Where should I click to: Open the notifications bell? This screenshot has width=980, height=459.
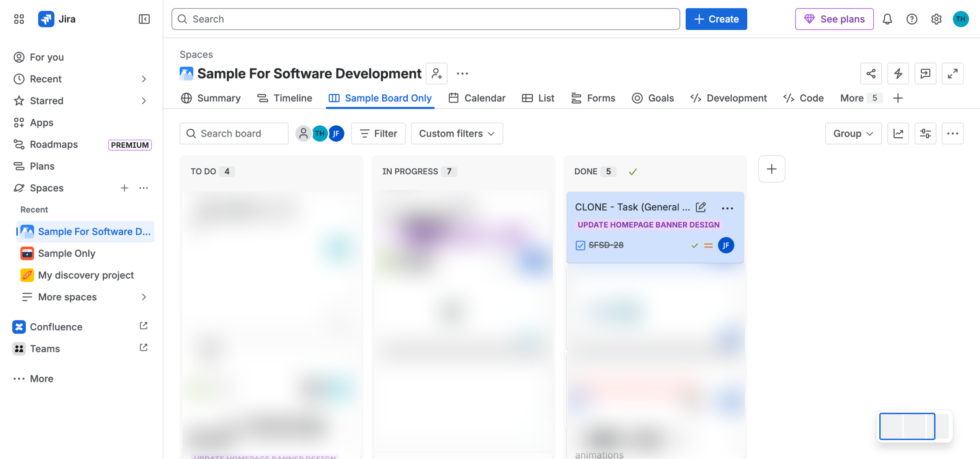click(x=887, y=19)
